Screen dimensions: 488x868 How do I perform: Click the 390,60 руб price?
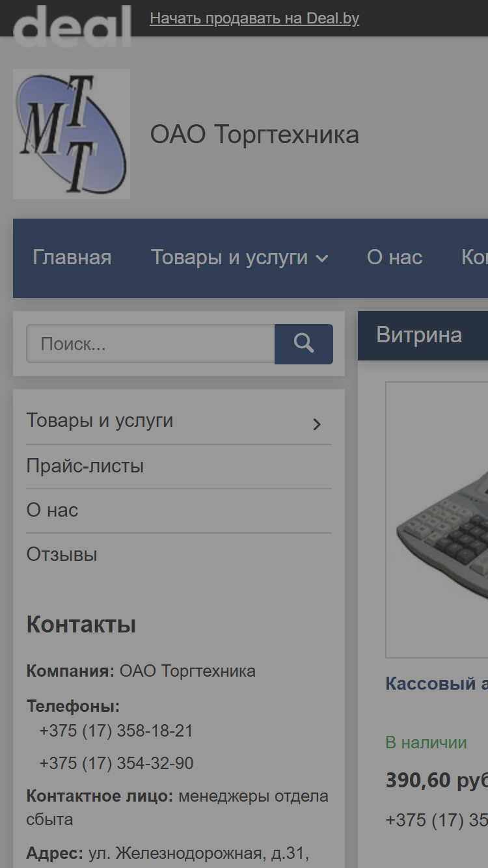click(x=437, y=780)
